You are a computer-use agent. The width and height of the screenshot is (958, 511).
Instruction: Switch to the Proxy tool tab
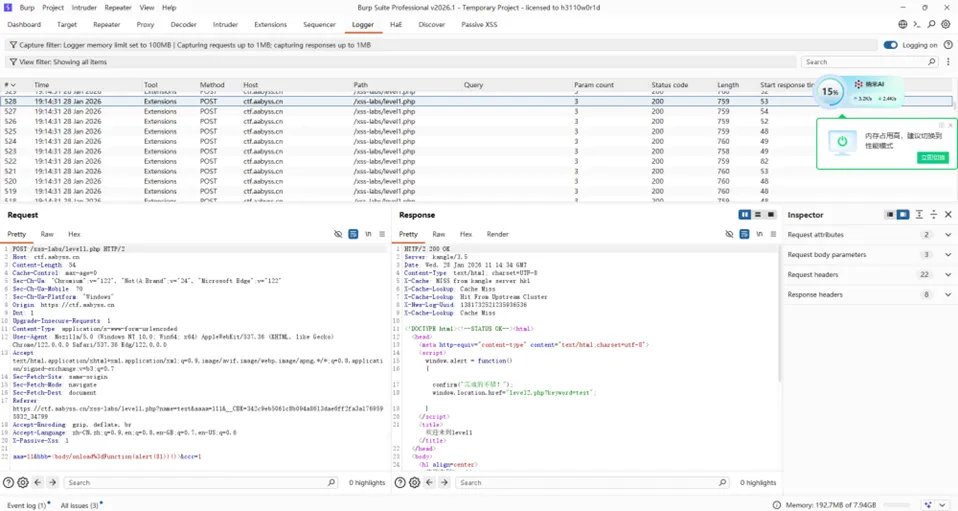coord(145,24)
